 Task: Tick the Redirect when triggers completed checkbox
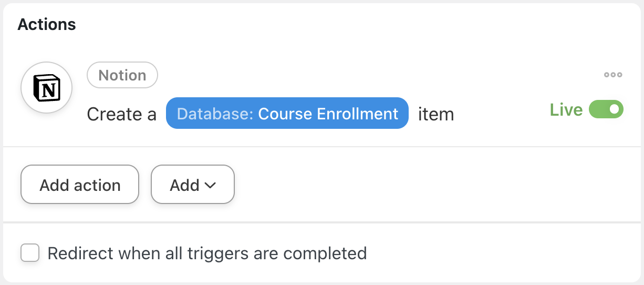coord(30,253)
